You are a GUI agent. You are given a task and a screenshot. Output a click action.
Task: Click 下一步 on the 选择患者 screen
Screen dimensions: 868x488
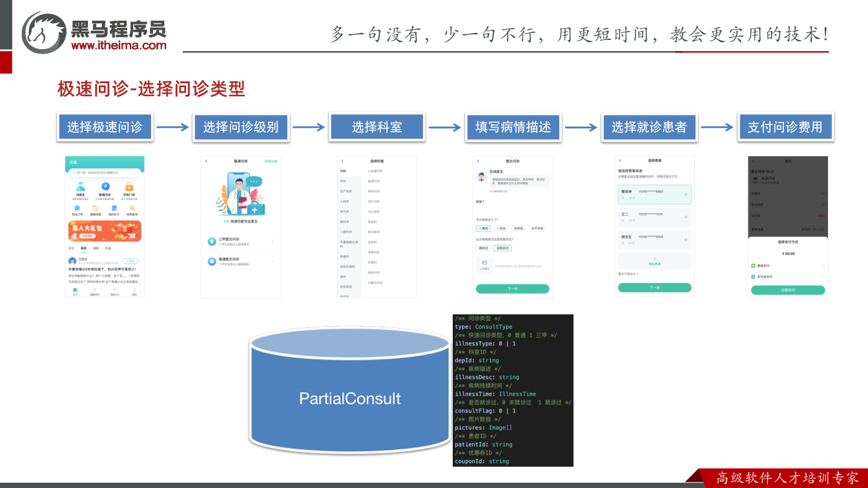[x=655, y=287]
